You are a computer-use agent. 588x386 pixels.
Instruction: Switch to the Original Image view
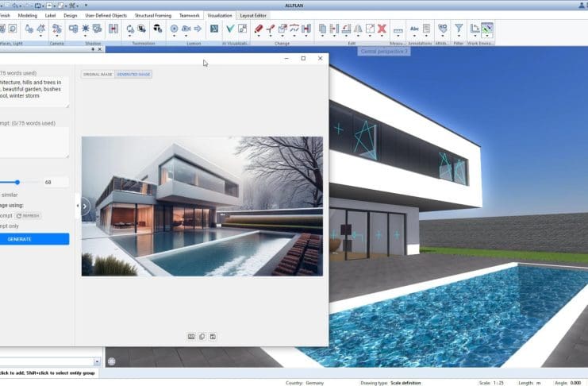click(98, 74)
